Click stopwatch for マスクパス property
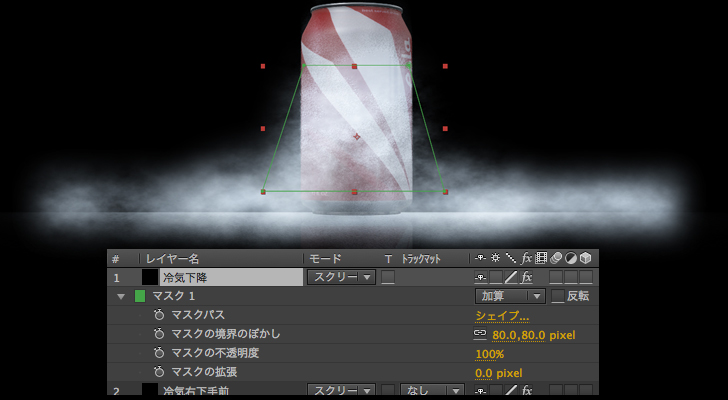The image size is (728, 400). click(159, 315)
